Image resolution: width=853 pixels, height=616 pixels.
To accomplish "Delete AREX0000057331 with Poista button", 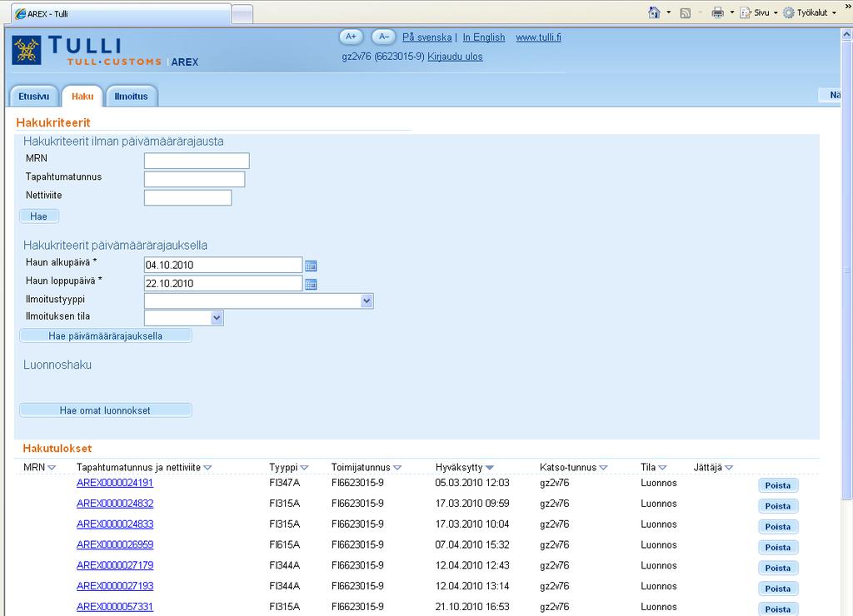I will point(778,609).
